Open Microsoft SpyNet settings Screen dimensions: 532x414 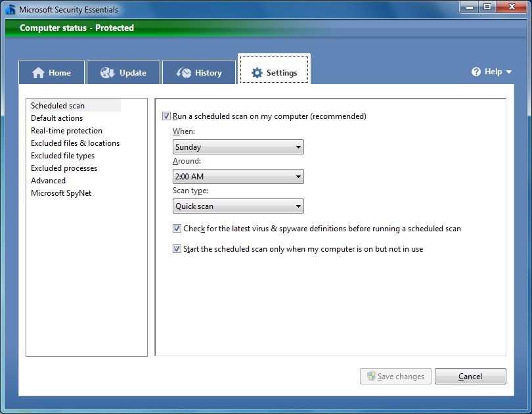coord(61,193)
